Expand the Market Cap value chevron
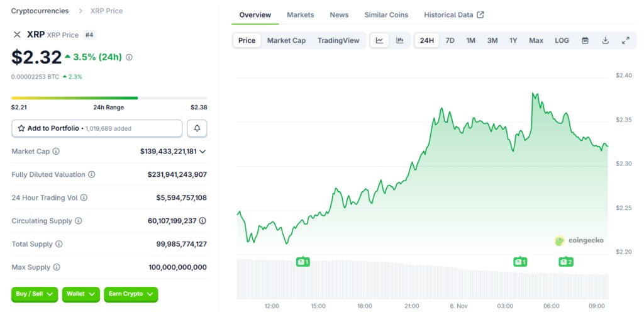This screenshot has height=312, width=644. [x=203, y=152]
